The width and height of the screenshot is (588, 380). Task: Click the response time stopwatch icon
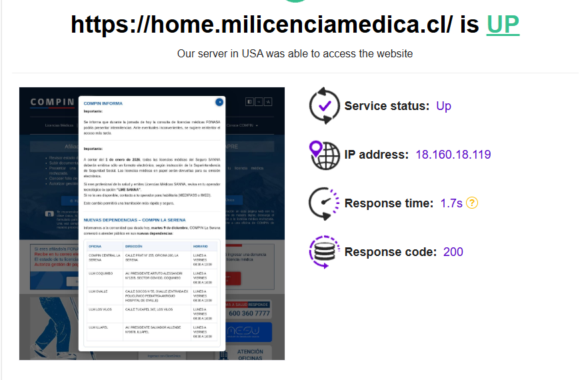click(324, 203)
